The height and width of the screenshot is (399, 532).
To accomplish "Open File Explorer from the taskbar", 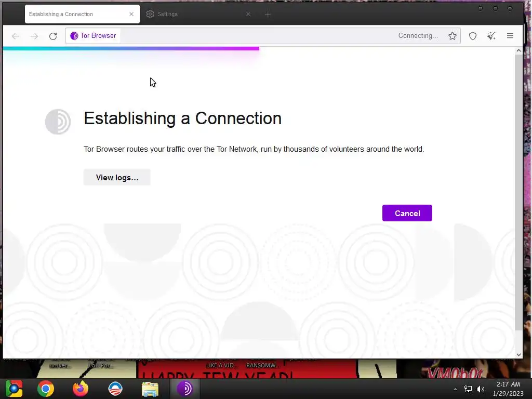I will pyautogui.click(x=150, y=389).
